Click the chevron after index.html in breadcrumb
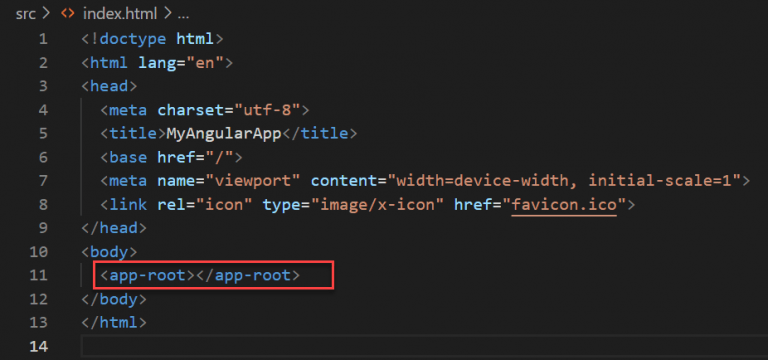This screenshot has height=360, width=768. coord(168,14)
